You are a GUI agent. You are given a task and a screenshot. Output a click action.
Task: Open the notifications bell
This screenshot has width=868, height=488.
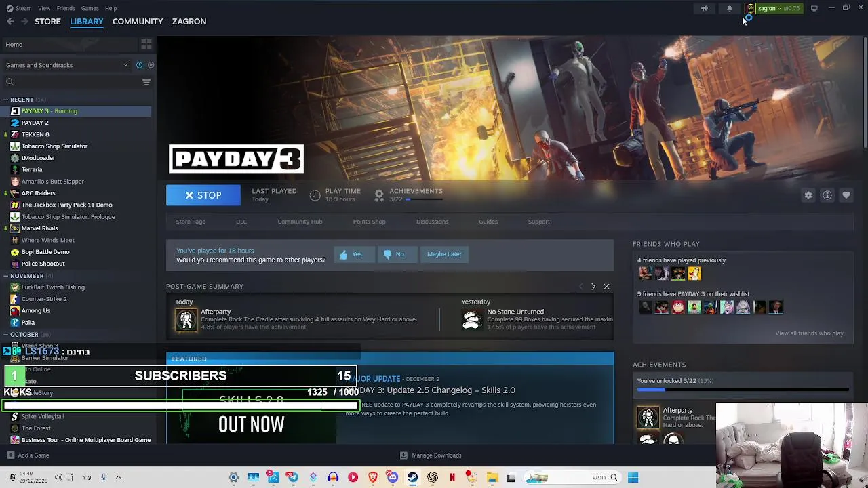point(730,9)
